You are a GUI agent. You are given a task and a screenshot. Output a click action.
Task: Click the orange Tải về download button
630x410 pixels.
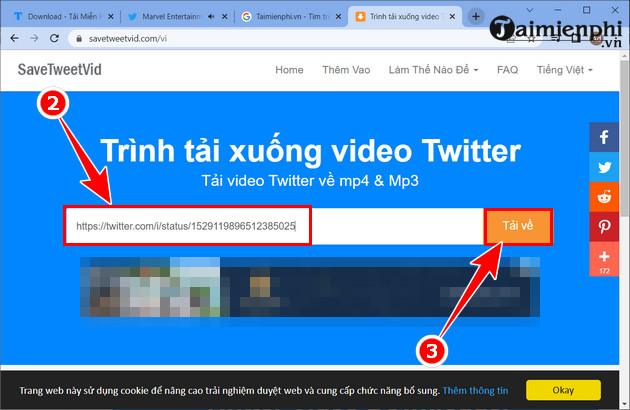pyautogui.click(x=518, y=226)
